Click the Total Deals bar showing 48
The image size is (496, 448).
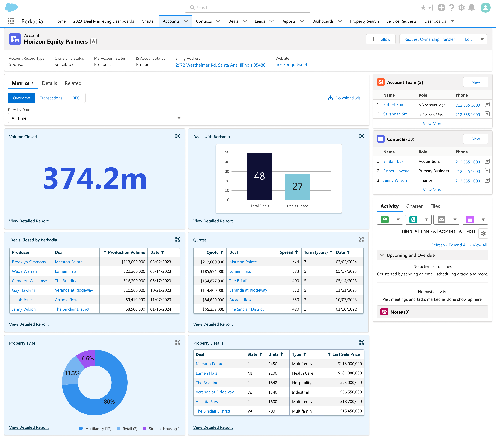point(260,176)
